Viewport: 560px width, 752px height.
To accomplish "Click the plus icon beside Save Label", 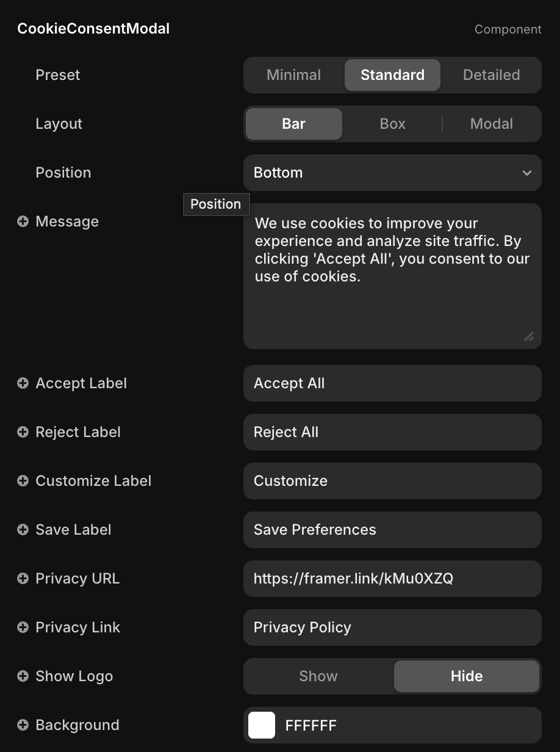I will point(23,530).
